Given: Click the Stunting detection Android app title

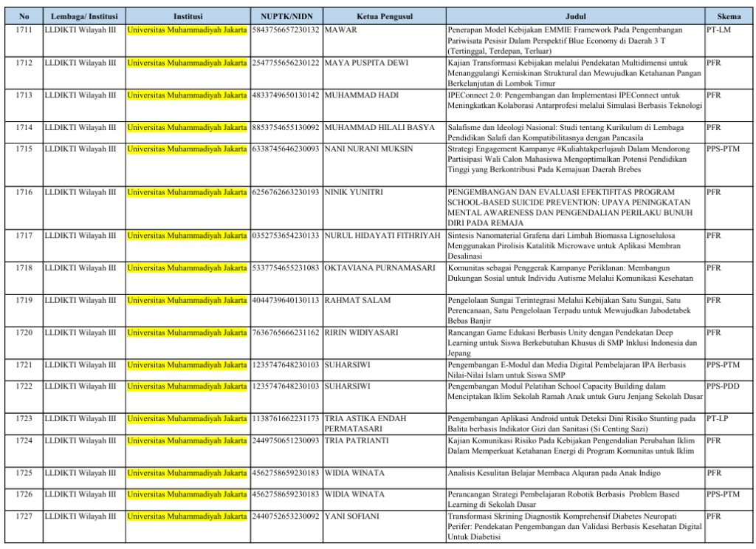Looking at the screenshot, I should [571, 423].
